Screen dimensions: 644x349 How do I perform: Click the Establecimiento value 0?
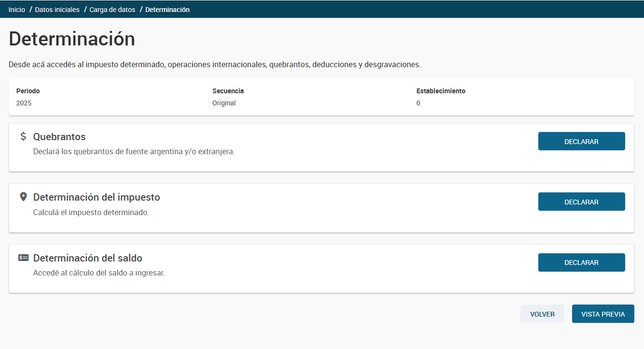tap(418, 103)
